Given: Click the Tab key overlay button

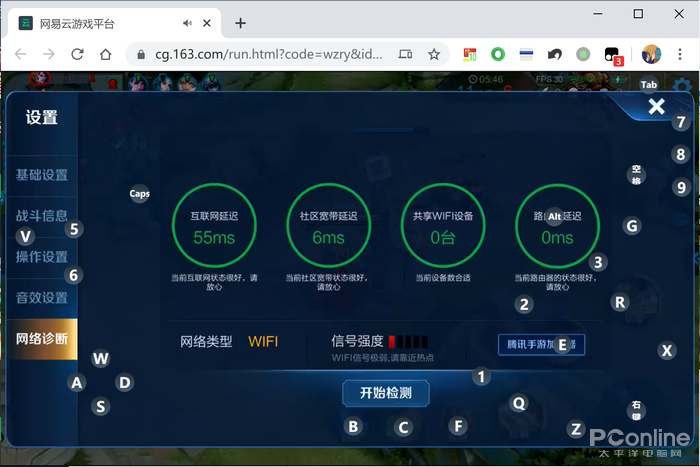Looking at the screenshot, I should tap(649, 85).
